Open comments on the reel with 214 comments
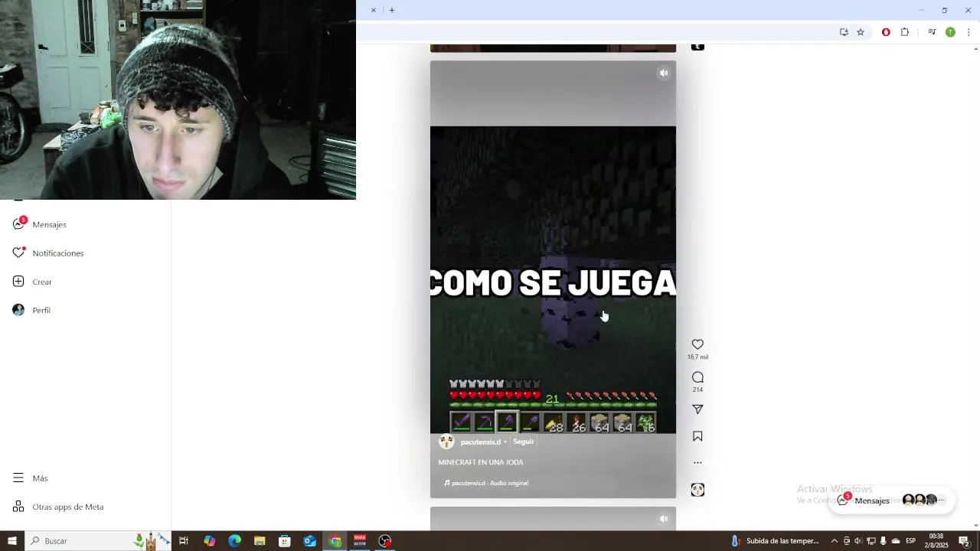The height and width of the screenshot is (551, 980). 697,377
